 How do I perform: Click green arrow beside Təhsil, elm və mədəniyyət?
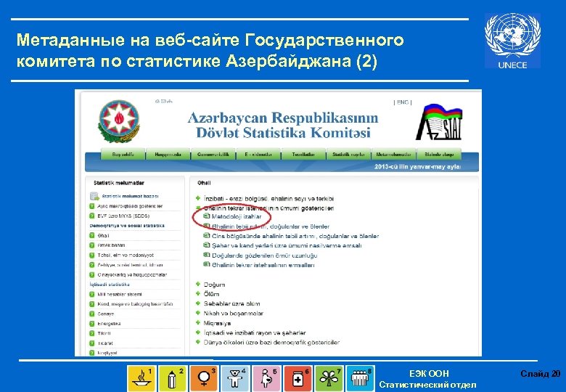pyautogui.click(x=91, y=256)
